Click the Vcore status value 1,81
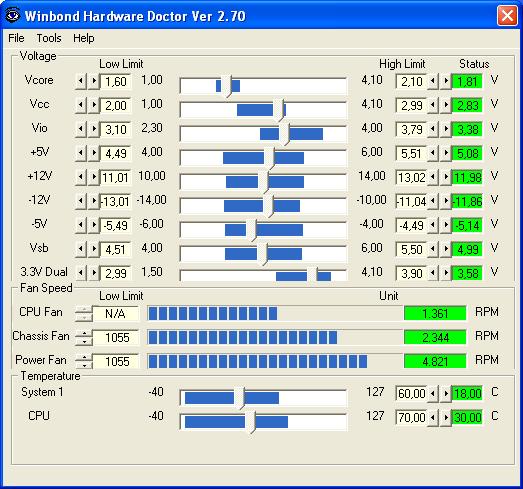Image resolution: width=523 pixels, height=489 pixels. 467,81
